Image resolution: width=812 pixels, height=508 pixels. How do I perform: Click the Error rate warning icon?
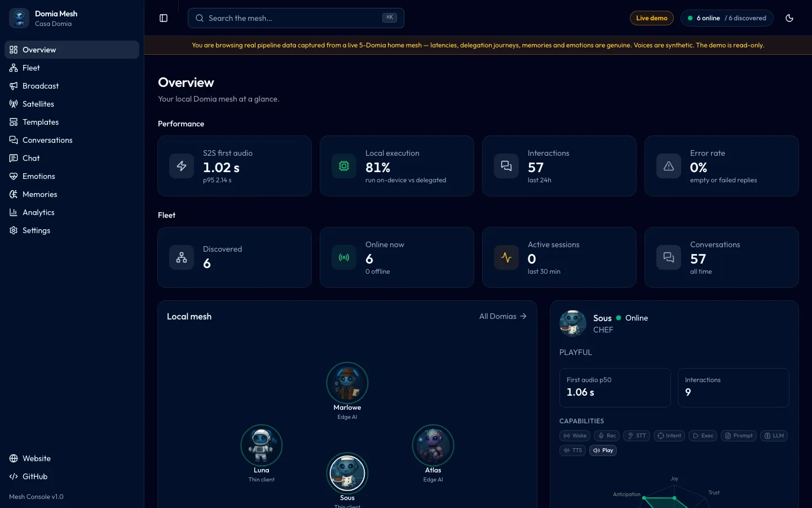pos(669,166)
